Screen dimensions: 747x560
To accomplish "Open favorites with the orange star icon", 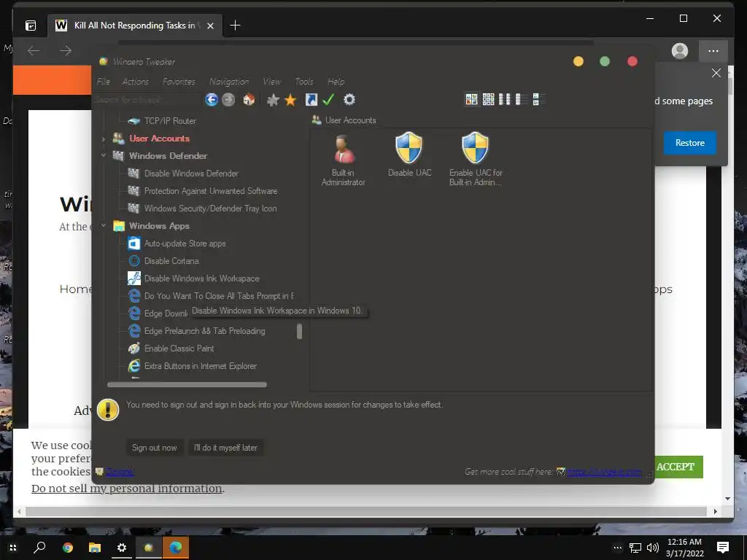I will pos(290,99).
